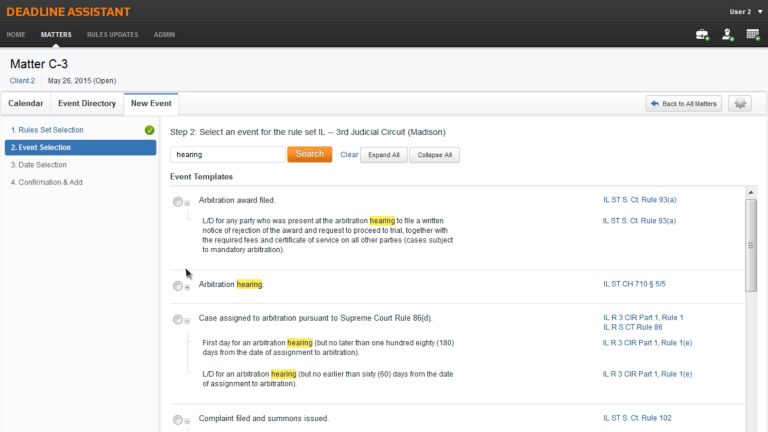Click the Back to All Matters button
Viewport: 768px width, 432px height.
pos(682,103)
